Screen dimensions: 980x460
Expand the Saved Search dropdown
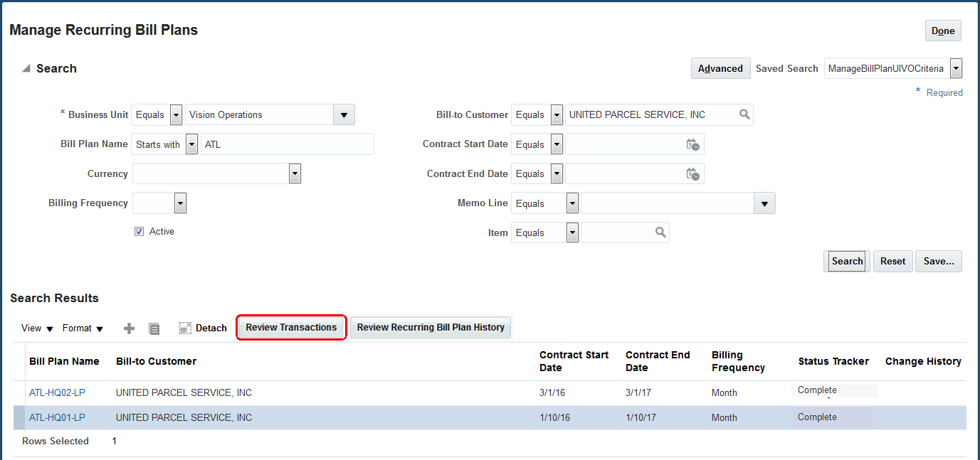pos(956,68)
